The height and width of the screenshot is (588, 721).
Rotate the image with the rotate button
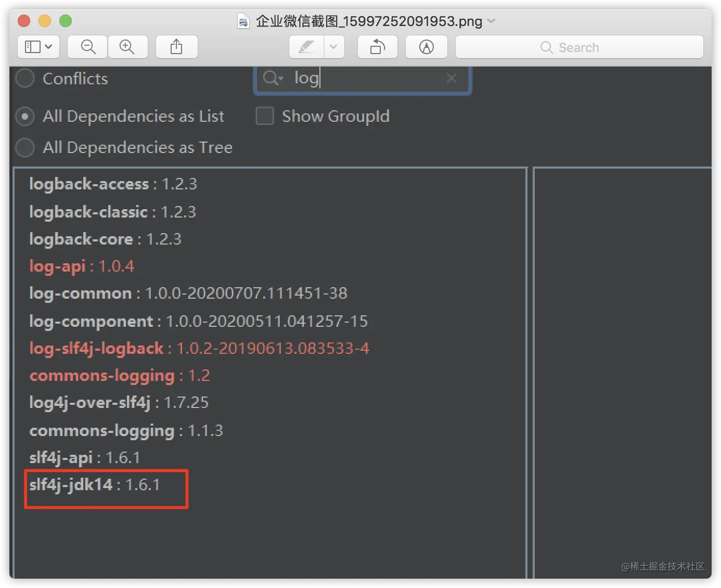pos(378,47)
